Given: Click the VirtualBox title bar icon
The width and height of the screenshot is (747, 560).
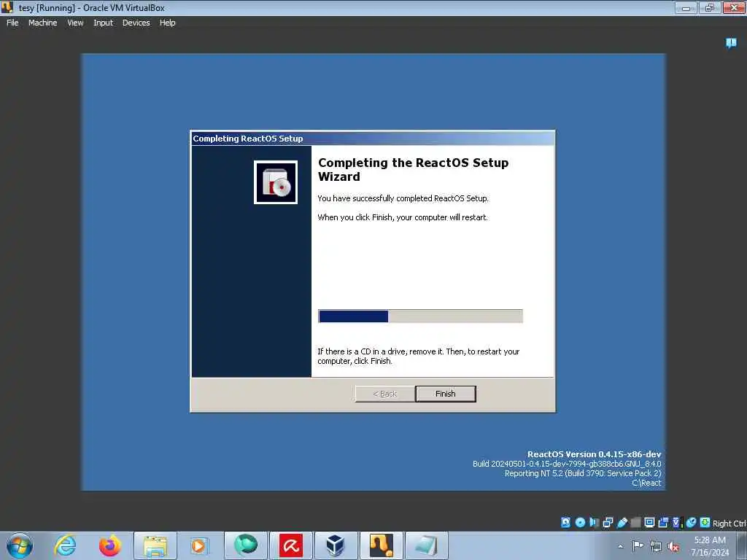Looking at the screenshot, I should point(7,7).
